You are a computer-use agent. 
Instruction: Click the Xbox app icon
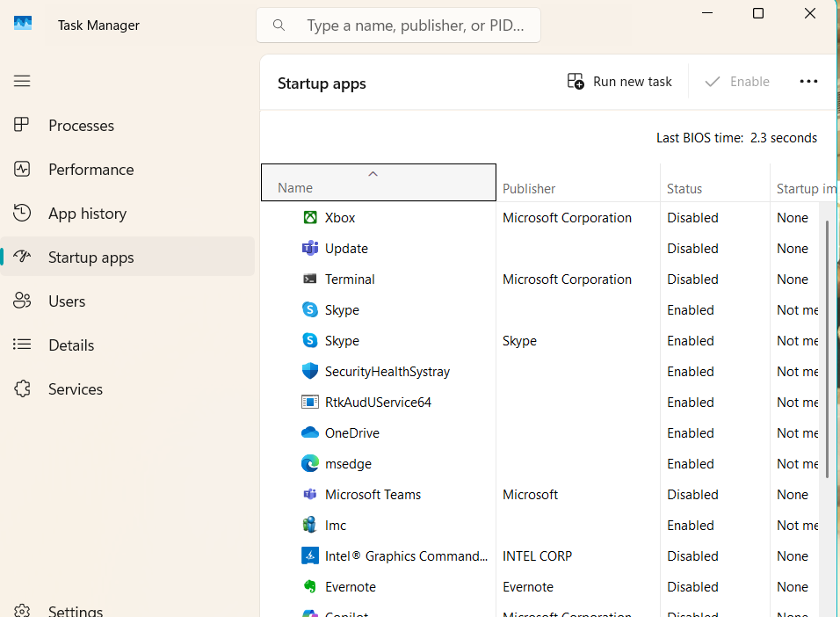coord(309,217)
